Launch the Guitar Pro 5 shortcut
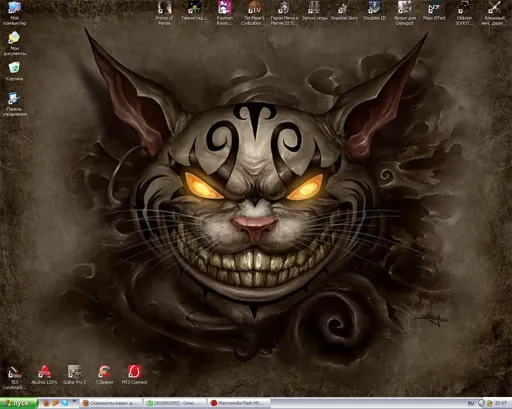The image size is (512, 409). [x=74, y=375]
